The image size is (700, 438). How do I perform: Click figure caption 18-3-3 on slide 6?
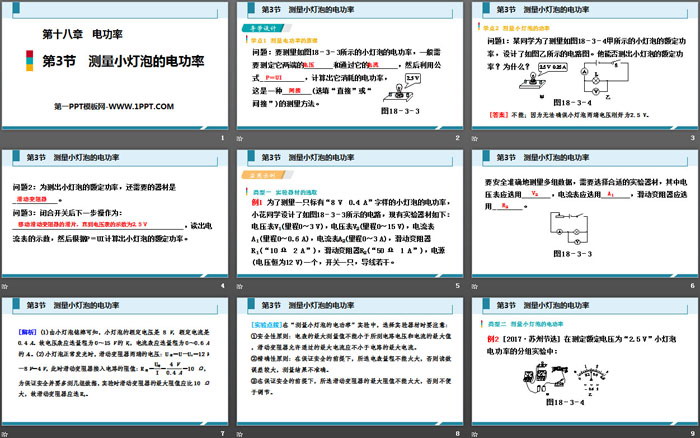572,254
